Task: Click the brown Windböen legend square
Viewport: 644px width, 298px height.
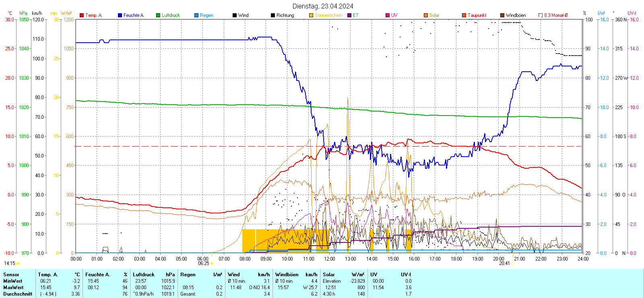Action: 502,15
